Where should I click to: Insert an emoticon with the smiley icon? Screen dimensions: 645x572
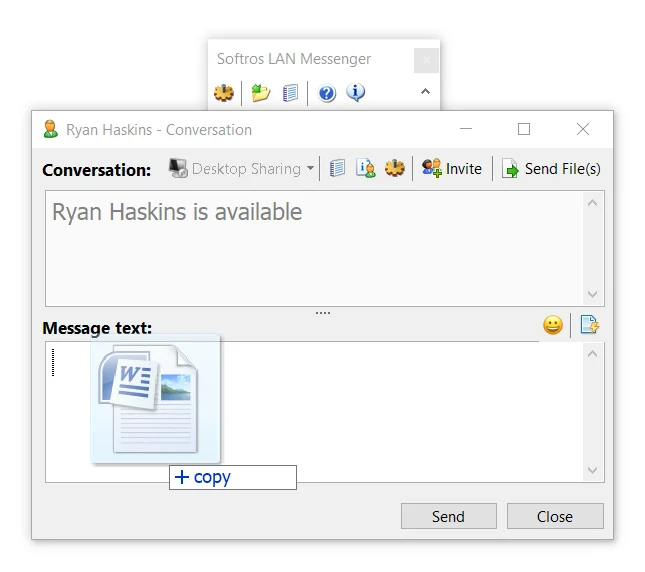(553, 325)
